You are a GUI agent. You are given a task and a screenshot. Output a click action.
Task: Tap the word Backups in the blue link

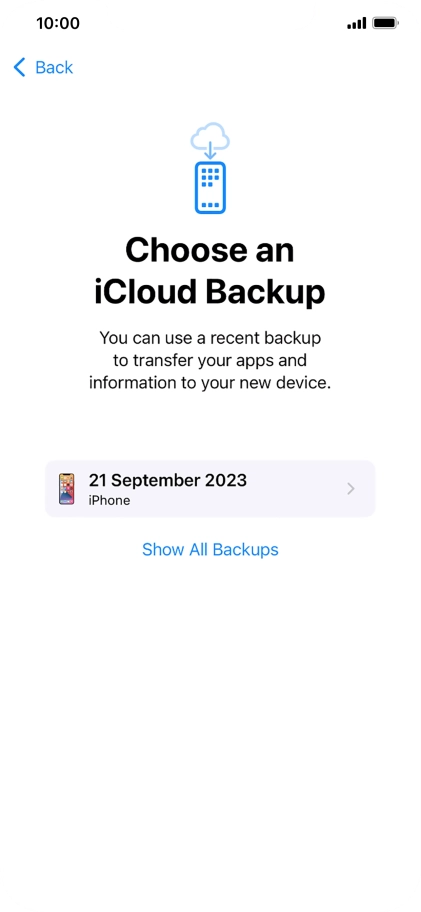click(245, 550)
